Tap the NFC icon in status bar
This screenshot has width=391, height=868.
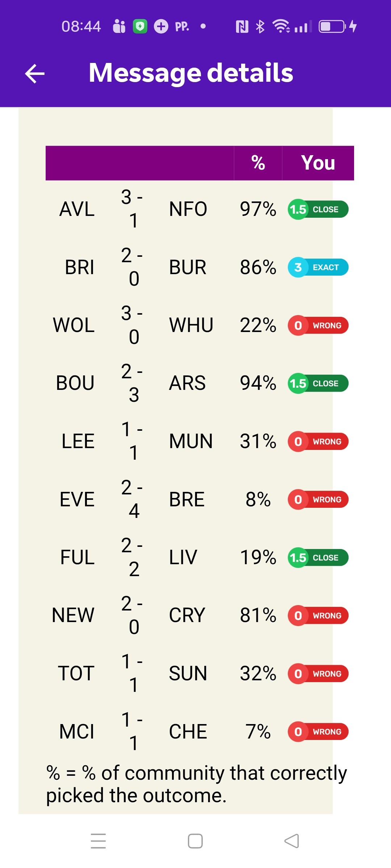[x=242, y=26]
